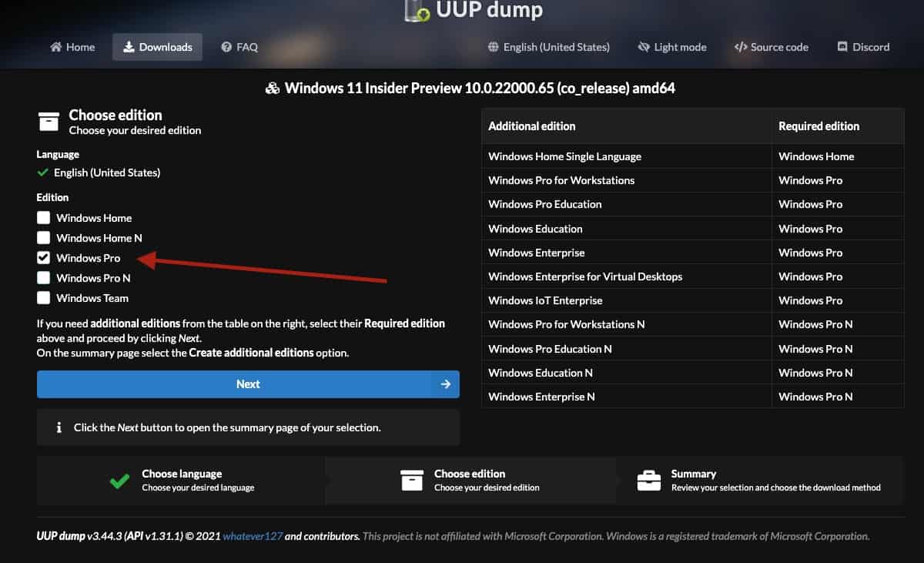Click 'Windows Enterprise N' table cell
This screenshot has width=924, height=563.
tap(627, 397)
